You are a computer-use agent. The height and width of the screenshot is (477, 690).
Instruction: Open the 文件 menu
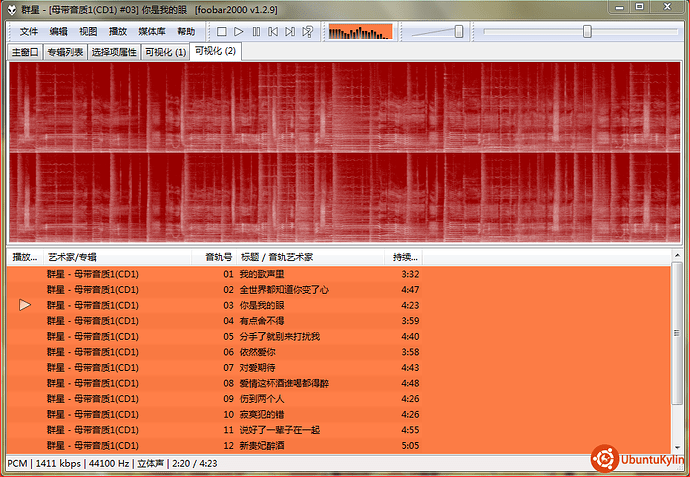point(29,32)
